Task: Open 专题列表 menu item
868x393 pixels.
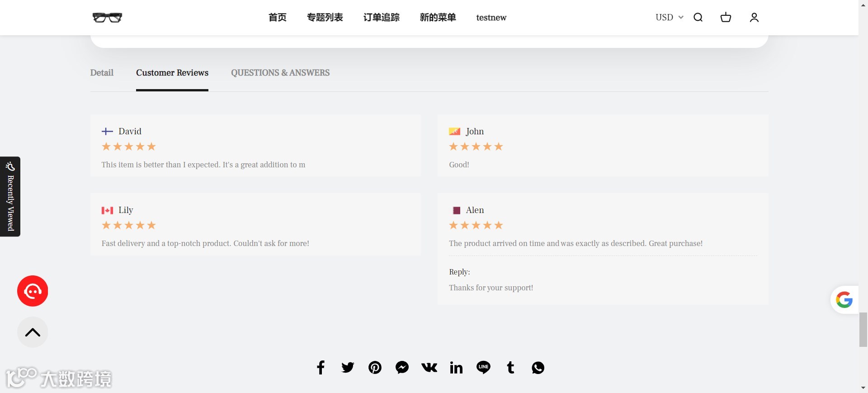Action: point(325,17)
